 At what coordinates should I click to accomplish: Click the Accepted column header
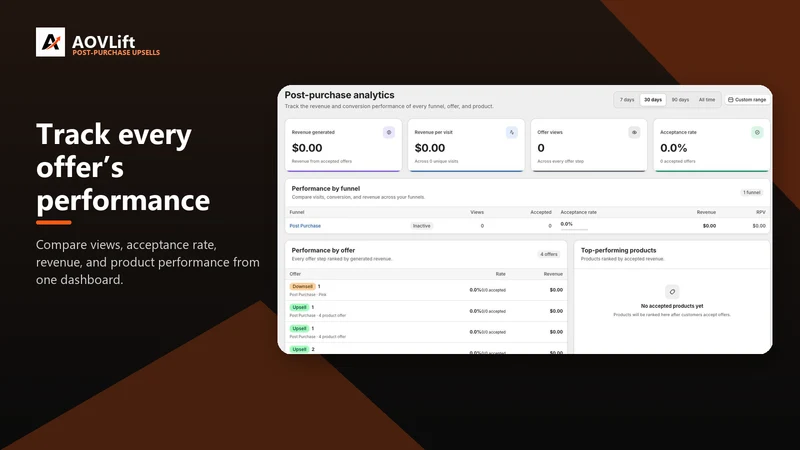pyautogui.click(x=541, y=212)
